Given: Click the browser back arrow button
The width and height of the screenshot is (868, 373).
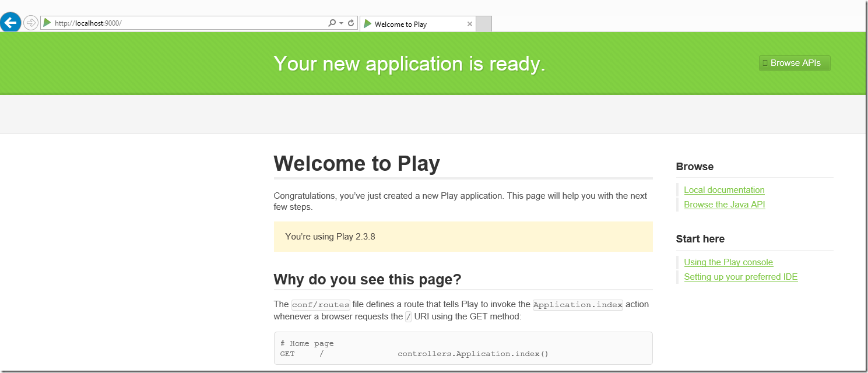Looking at the screenshot, I should click(10, 23).
